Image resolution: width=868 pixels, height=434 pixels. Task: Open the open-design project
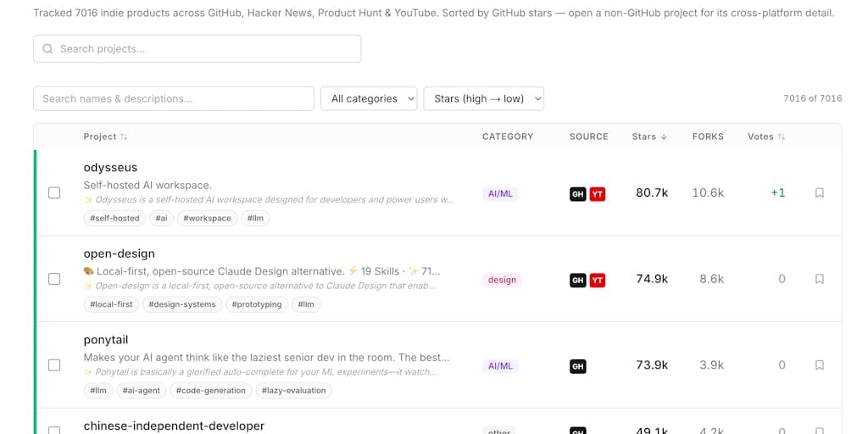coord(119,253)
